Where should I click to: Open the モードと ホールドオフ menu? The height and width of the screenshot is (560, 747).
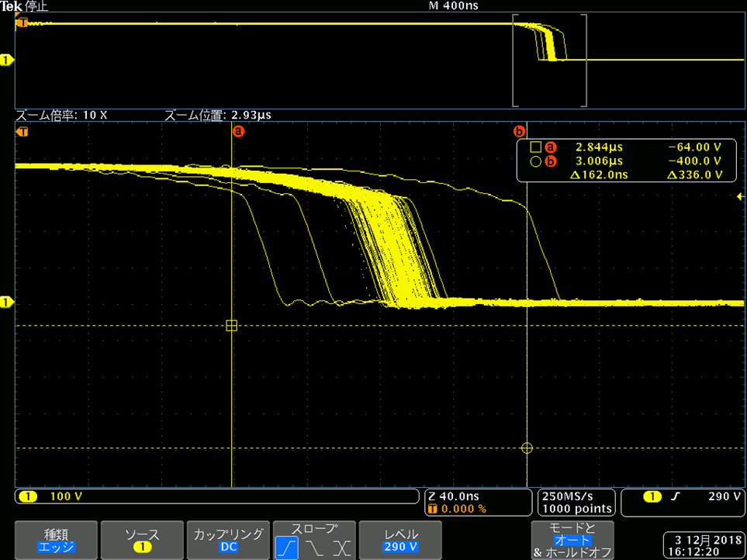572,540
